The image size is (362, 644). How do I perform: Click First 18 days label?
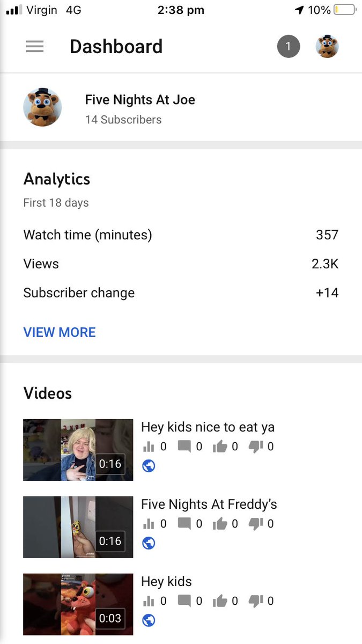click(56, 203)
